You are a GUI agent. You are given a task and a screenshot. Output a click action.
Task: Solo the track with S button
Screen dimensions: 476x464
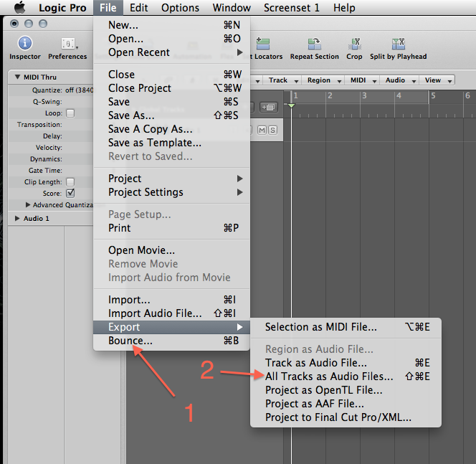pyautogui.click(x=272, y=131)
